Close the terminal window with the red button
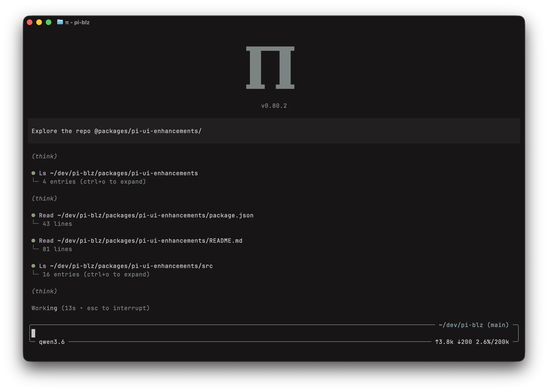This screenshot has width=548, height=392. [x=30, y=22]
